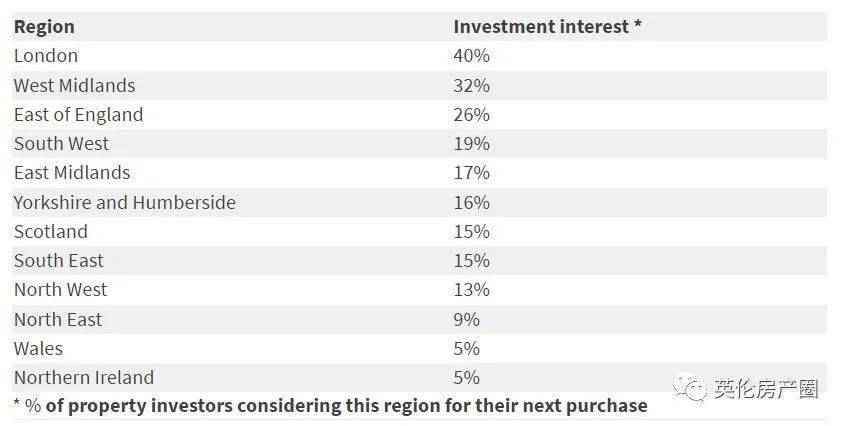Select the South West region cell
This screenshot has height=426, width=846.
pyautogui.click(x=61, y=144)
